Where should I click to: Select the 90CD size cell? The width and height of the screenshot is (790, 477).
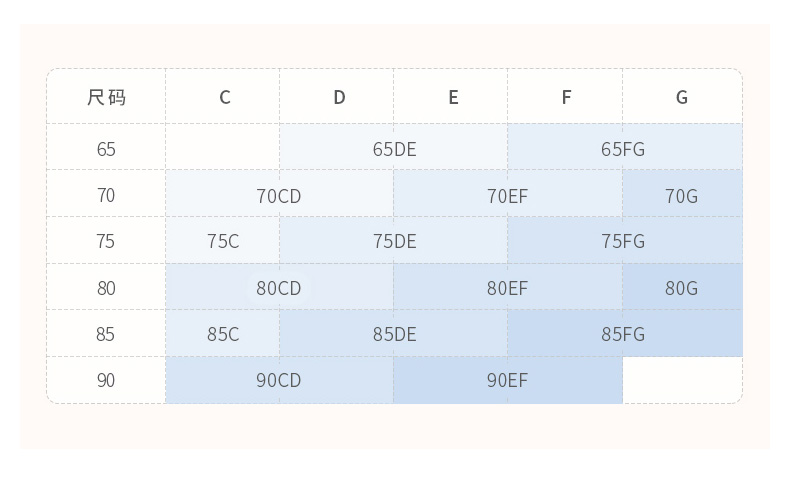279,380
